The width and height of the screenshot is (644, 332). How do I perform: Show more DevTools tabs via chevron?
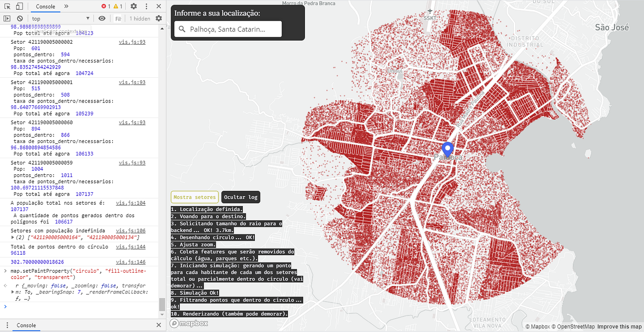(x=66, y=6)
